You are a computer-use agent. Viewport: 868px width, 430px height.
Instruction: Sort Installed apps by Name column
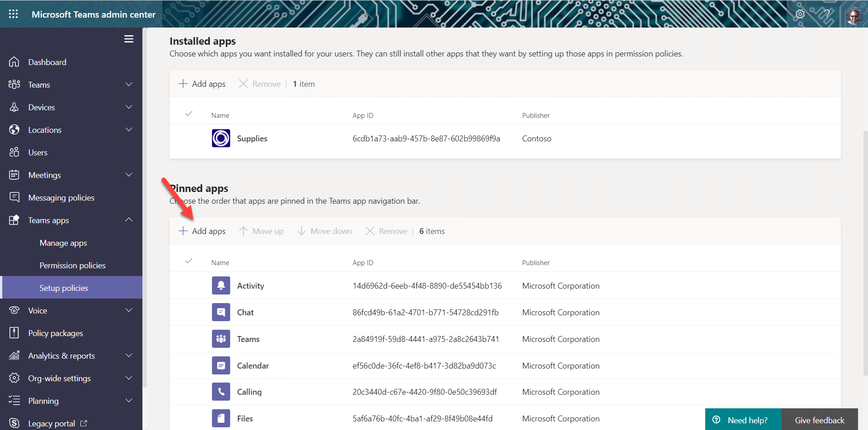pos(220,116)
